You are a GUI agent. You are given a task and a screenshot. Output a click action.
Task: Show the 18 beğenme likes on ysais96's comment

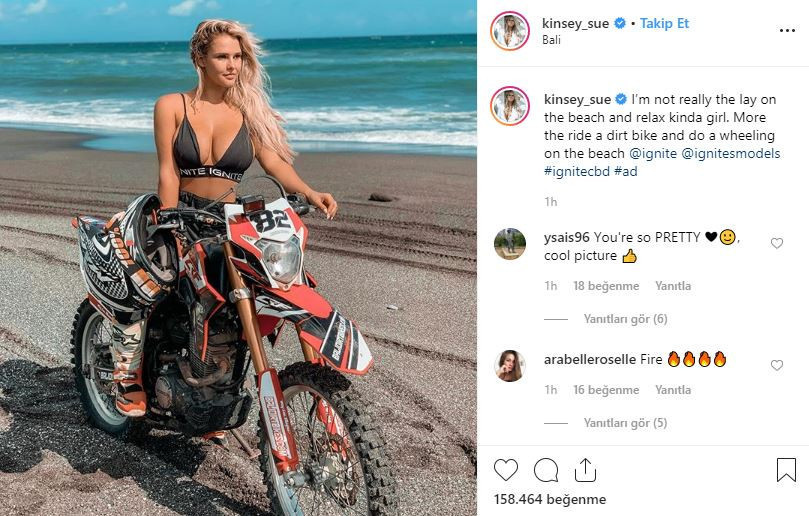(606, 286)
